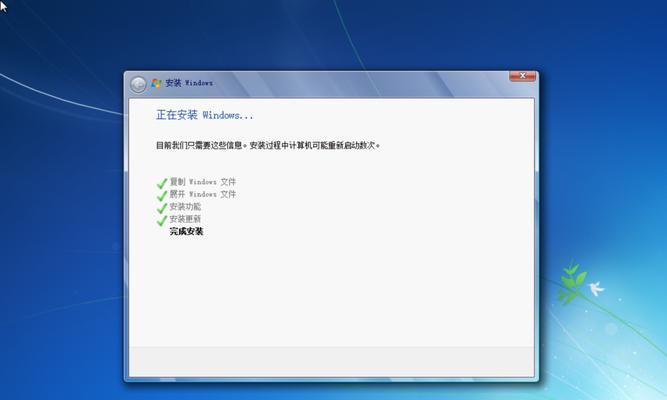Select the bold 完成安装 step text
The height and width of the screenshot is (400, 667).
tap(186, 231)
